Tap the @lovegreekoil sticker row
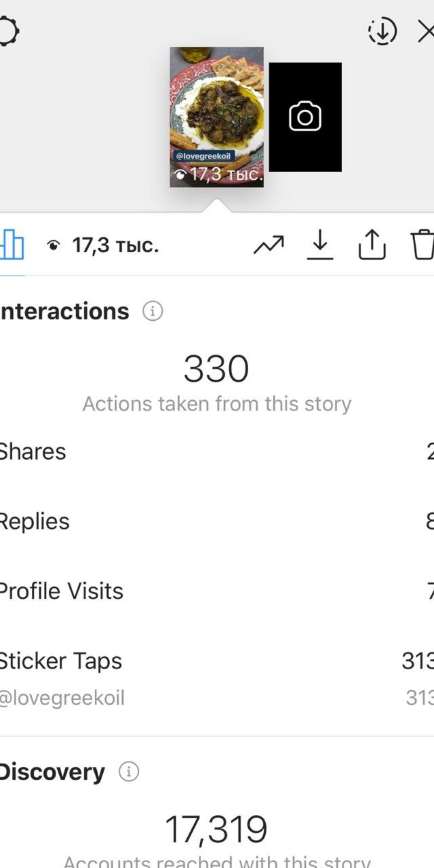 (x=217, y=698)
